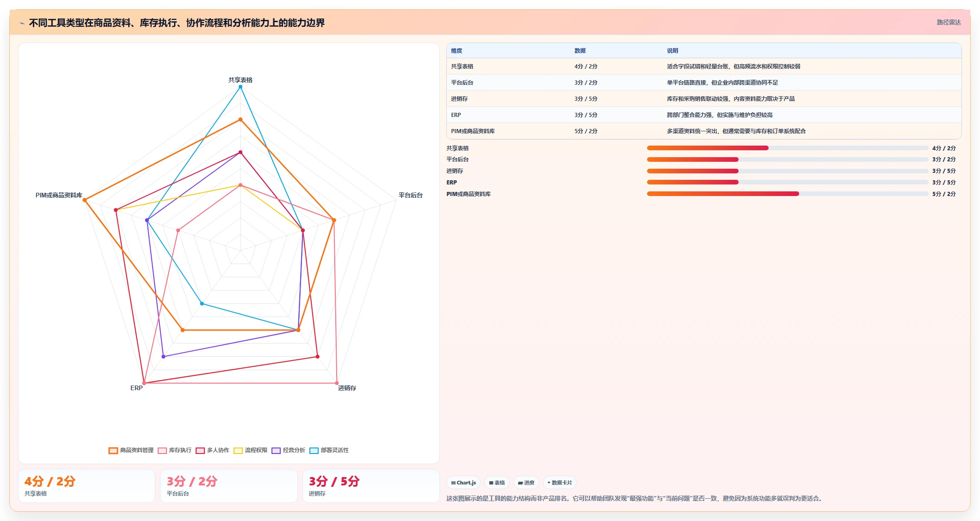Screen dimensions: 980x521
Task: Click the 数据 column header
Action: pos(580,51)
